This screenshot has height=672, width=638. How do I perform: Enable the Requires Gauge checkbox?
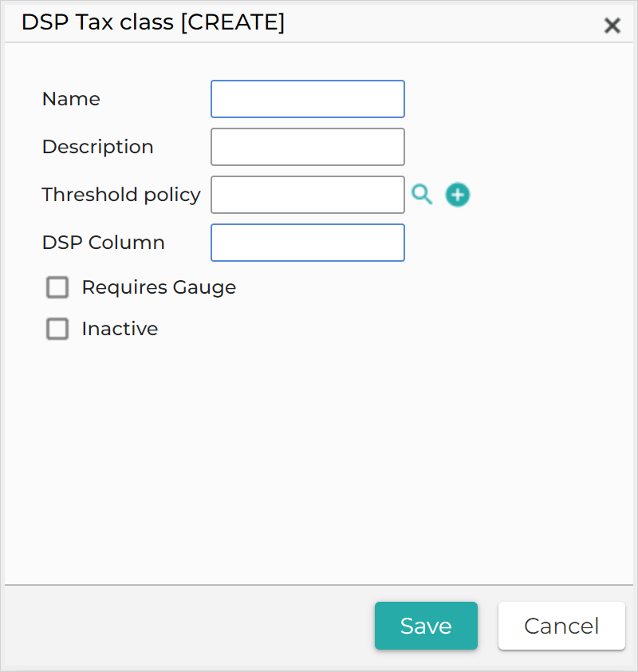(x=57, y=287)
